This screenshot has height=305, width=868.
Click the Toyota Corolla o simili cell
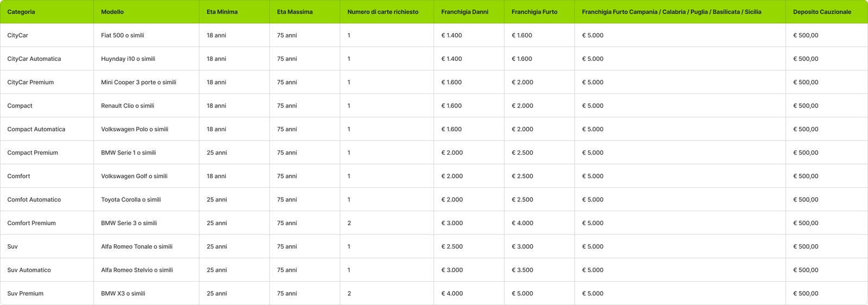pos(131,200)
